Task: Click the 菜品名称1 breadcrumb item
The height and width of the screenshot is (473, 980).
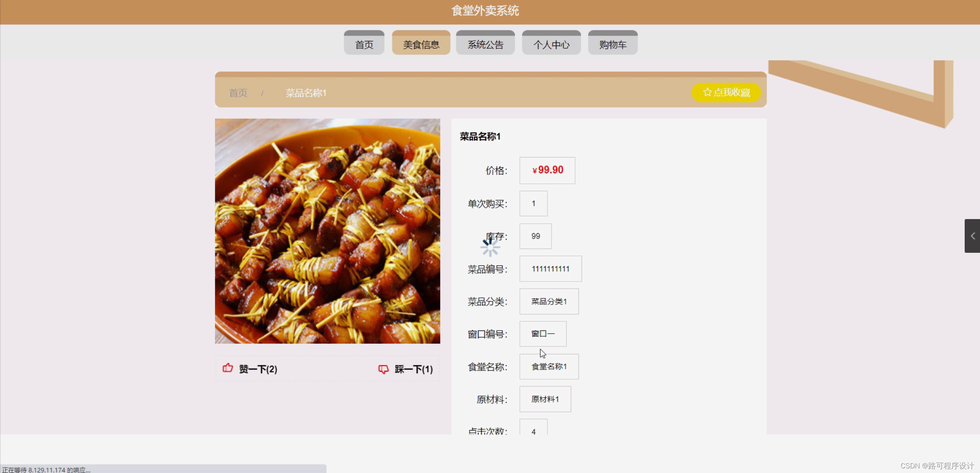Action: click(306, 93)
